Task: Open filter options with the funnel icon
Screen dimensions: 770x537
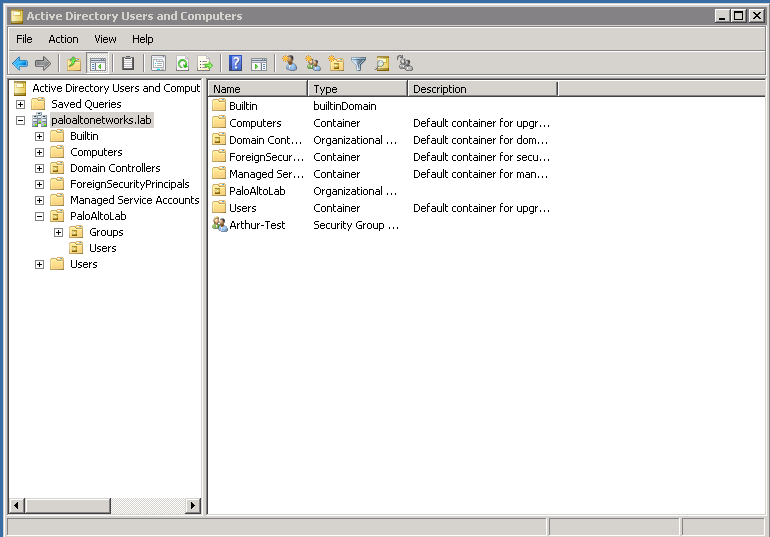Action: point(359,64)
